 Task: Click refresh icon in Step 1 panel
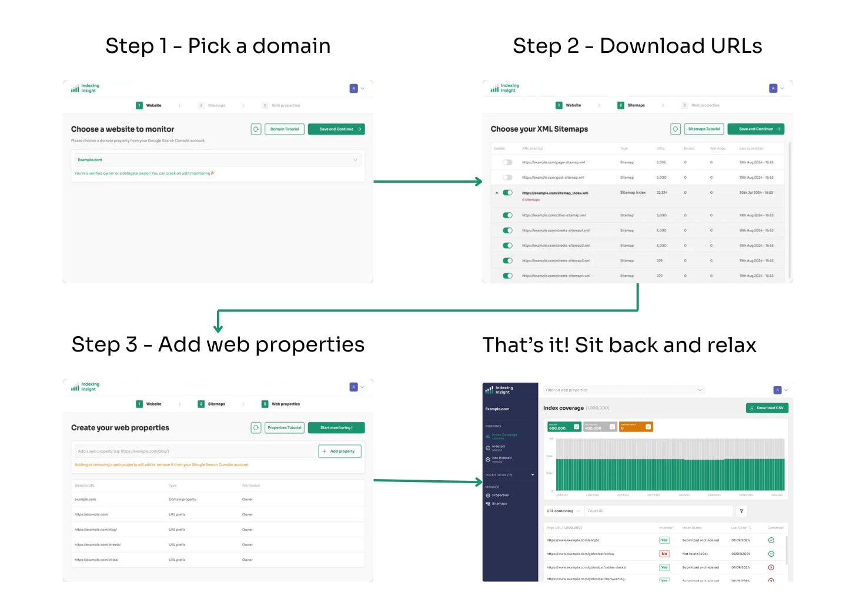256,129
